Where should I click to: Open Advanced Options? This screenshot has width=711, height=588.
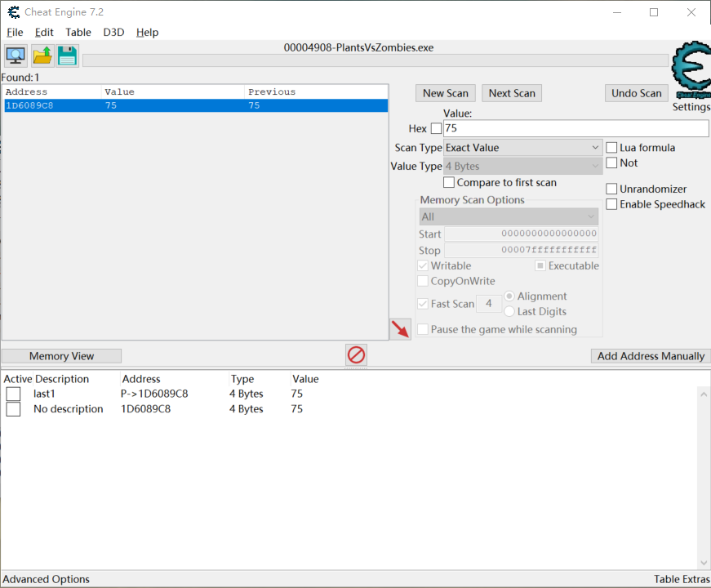[x=47, y=579]
